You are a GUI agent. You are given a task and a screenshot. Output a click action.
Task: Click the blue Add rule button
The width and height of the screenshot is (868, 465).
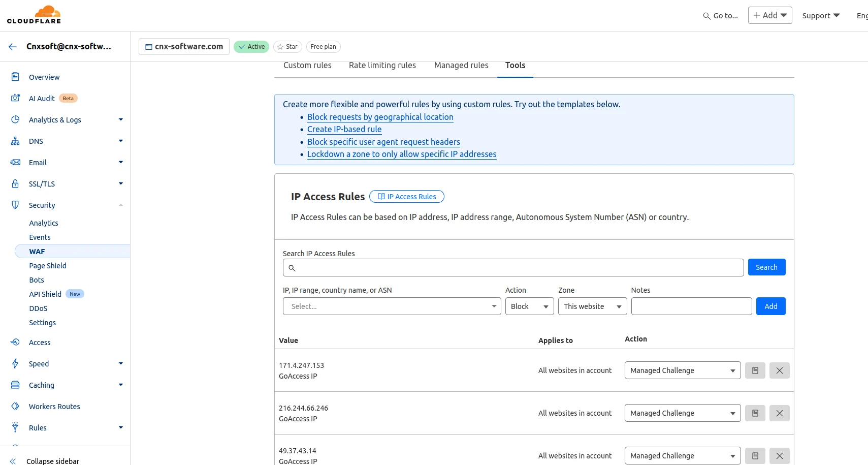click(x=770, y=306)
